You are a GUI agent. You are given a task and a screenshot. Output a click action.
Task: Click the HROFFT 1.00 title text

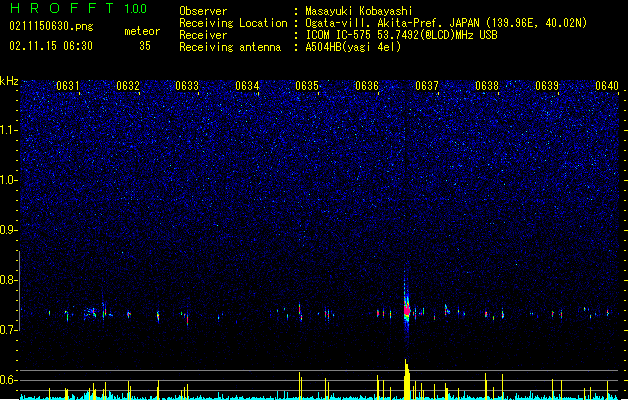(x=78, y=8)
